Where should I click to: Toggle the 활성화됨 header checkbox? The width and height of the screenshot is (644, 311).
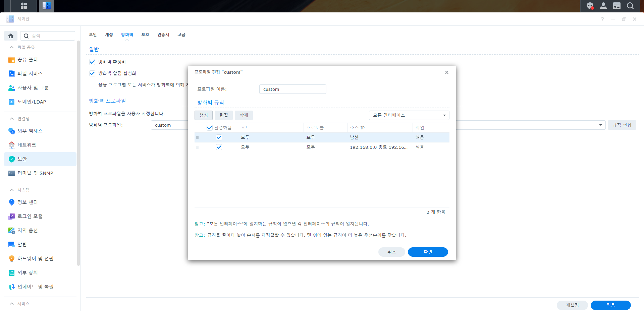pyautogui.click(x=210, y=128)
